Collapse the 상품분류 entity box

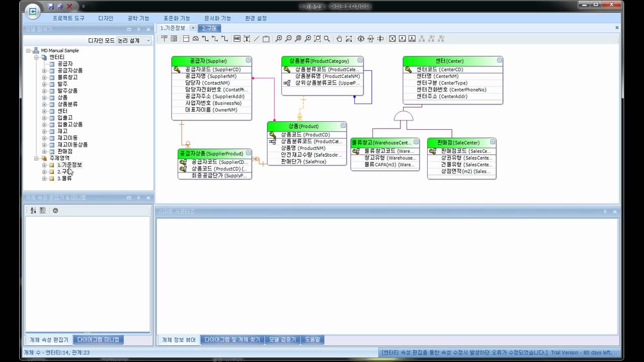[x=360, y=60]
